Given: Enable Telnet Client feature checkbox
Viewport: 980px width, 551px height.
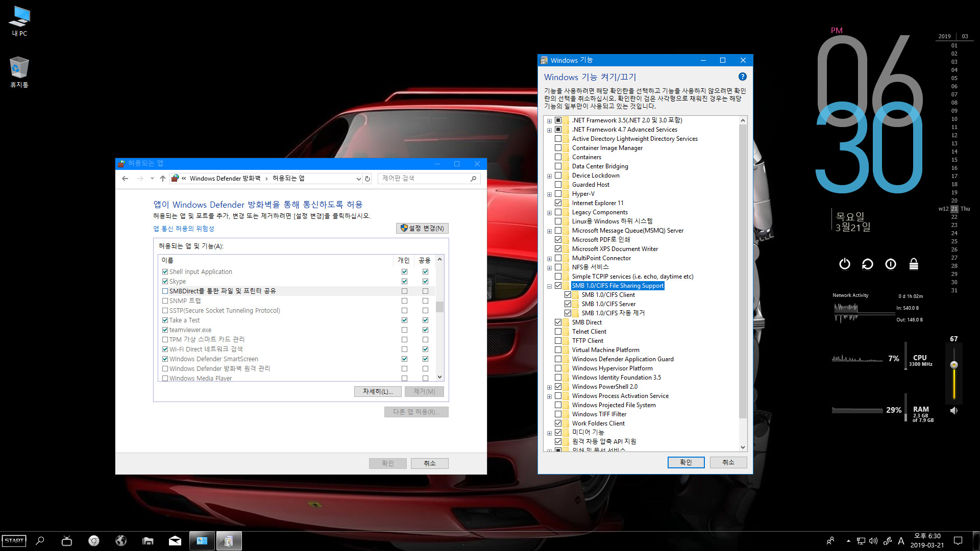Looking at the screenshot, I should [558, 332].
